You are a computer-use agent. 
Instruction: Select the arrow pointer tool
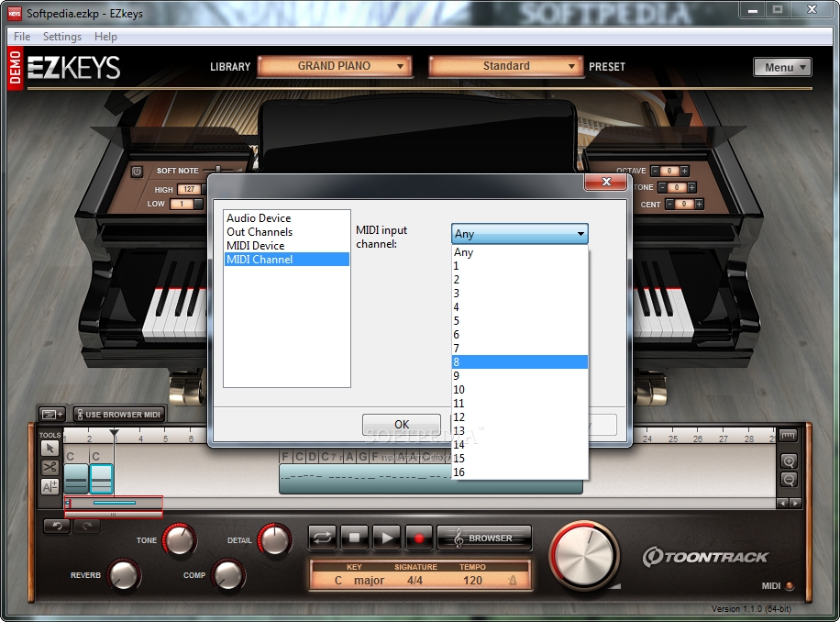[x=50, y=449]
